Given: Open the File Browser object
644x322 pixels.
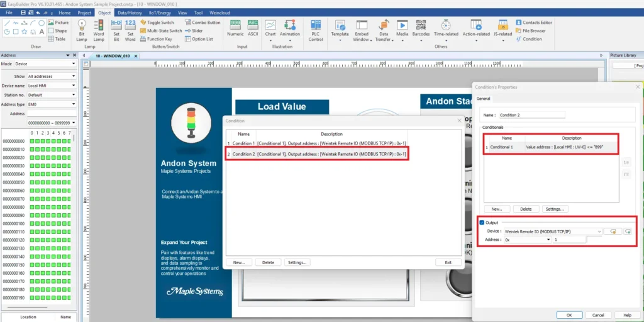Looking at the screenshot, I should tap(531, 31).
